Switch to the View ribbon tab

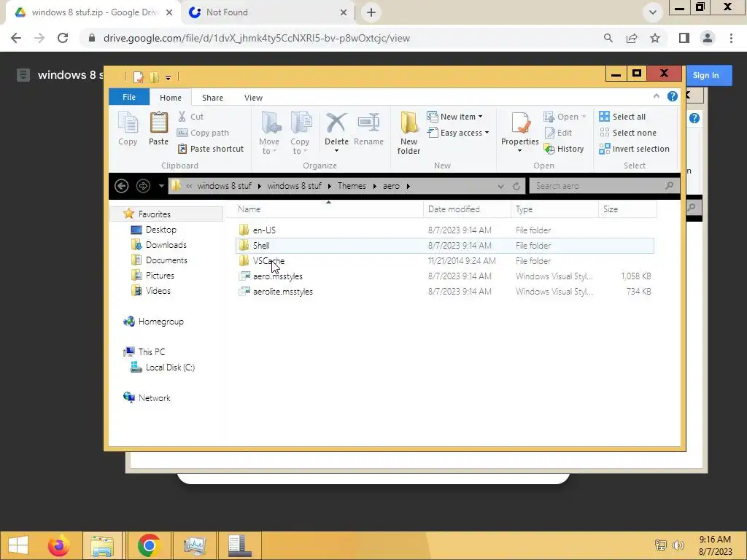pyautogui.click(x=253, y=98)
